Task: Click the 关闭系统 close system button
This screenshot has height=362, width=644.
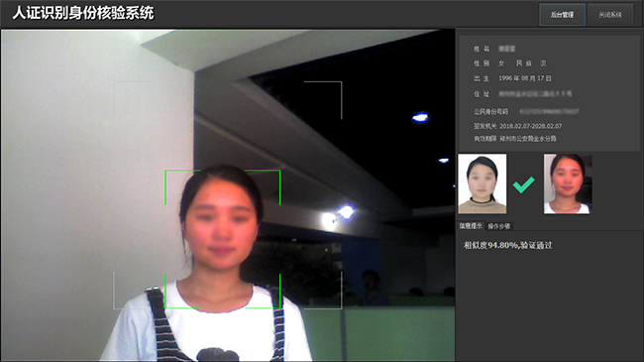Action: pyautogui.click(x=610, y=15)
